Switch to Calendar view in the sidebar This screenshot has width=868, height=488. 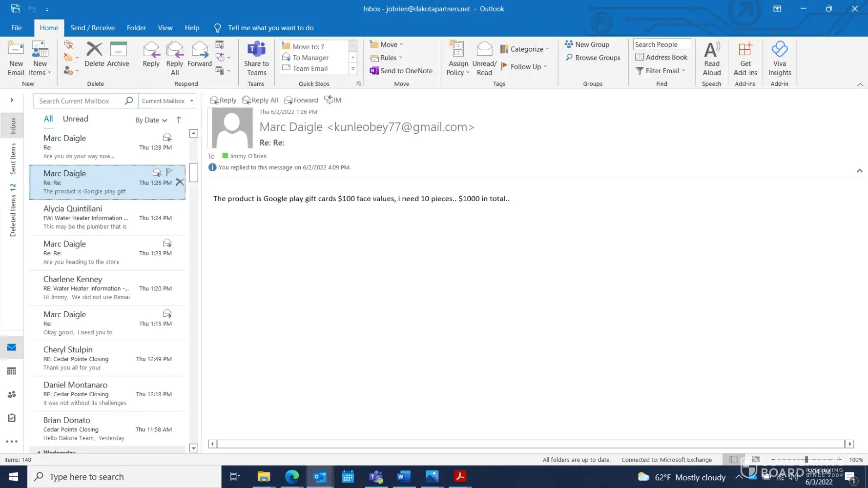point(12,371)
